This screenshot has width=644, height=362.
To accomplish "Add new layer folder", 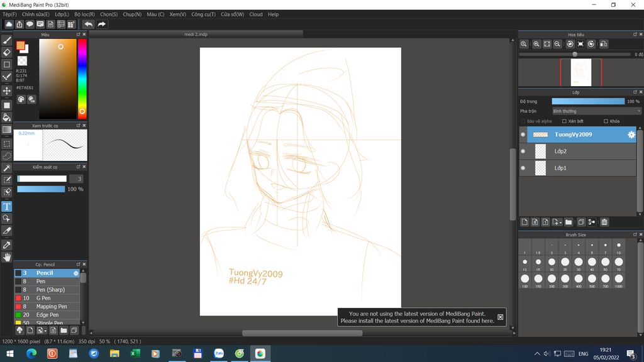I will pos(569,222).
